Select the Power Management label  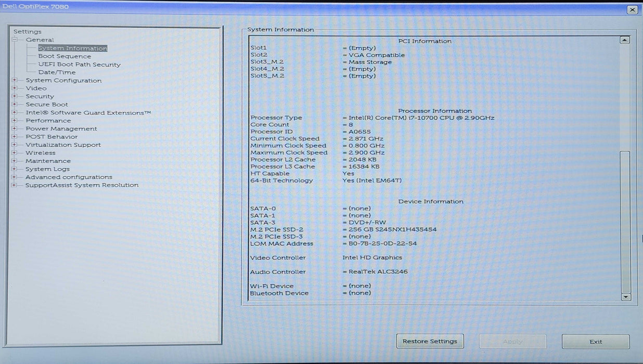click(61, 129)
